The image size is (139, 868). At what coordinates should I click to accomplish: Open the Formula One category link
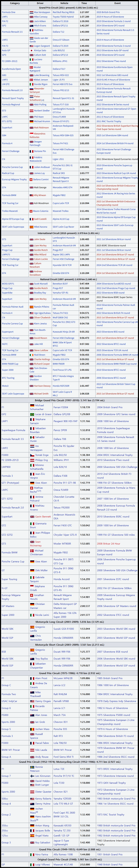pyautogui.click(x=9, y=12)
